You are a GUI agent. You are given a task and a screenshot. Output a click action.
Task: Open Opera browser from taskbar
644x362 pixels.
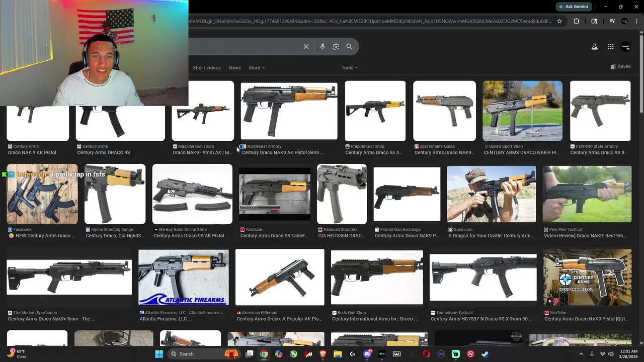pyautogui.click(x=426, y=354)
